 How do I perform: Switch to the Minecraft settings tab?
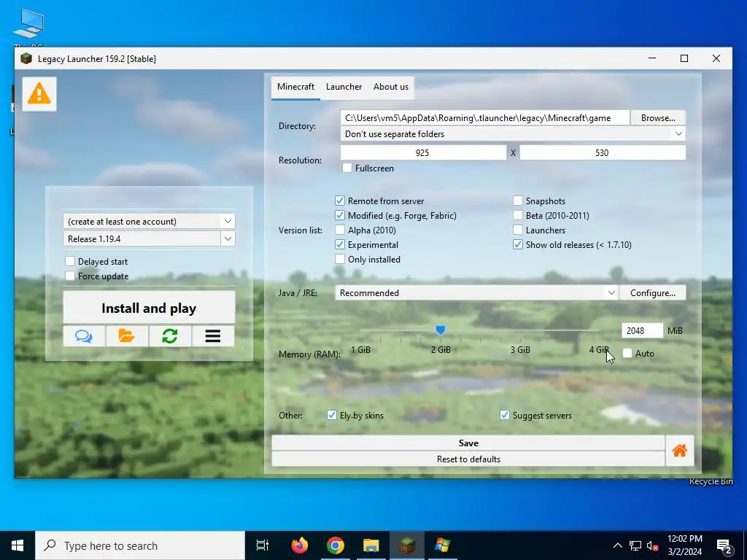tap(296, 87)
